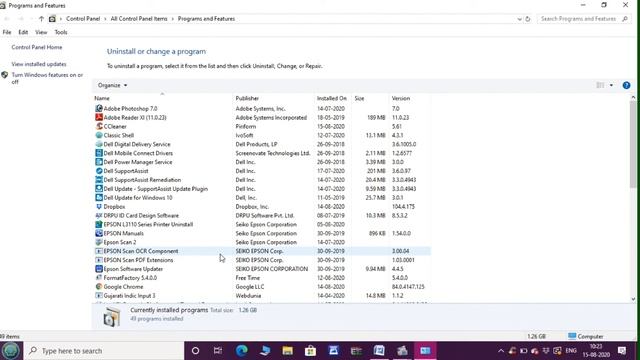Click the taskbar clock showing 15-08-2020

point(596,351)
